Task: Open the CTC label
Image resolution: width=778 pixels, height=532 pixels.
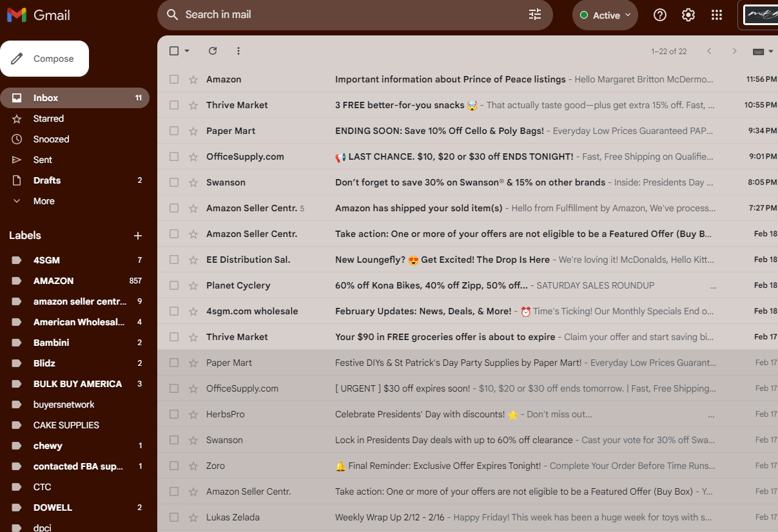Action: pyautogui.click(x=75, y=487)
